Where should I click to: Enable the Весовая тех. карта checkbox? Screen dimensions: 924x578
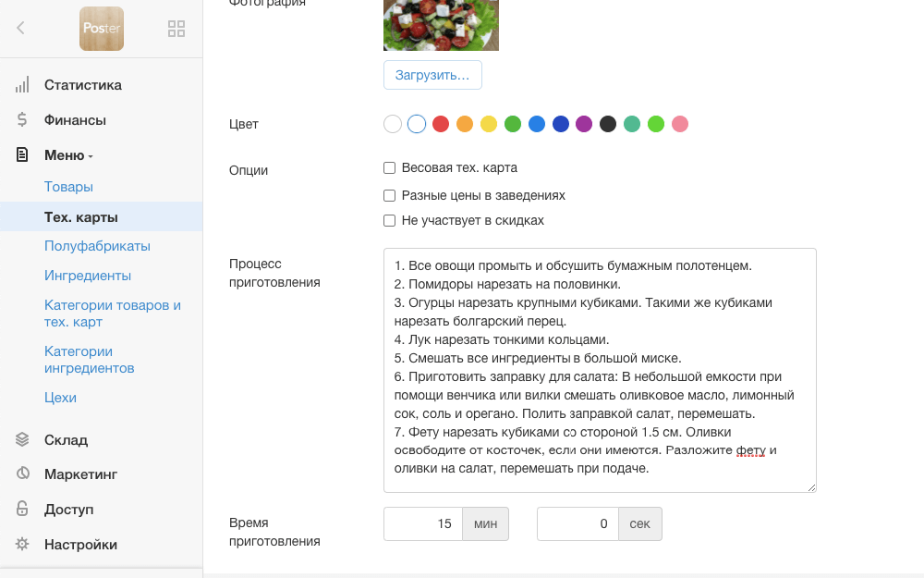[389, 168]
